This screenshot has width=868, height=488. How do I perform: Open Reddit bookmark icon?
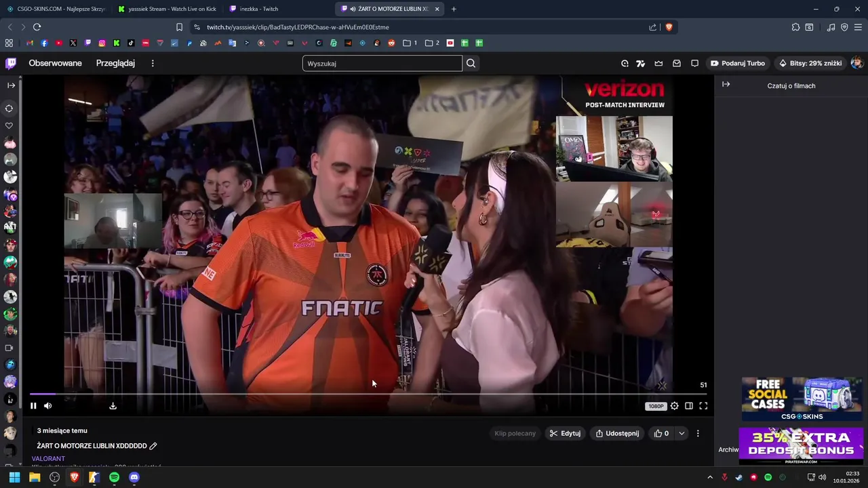[x=391, y=43]
